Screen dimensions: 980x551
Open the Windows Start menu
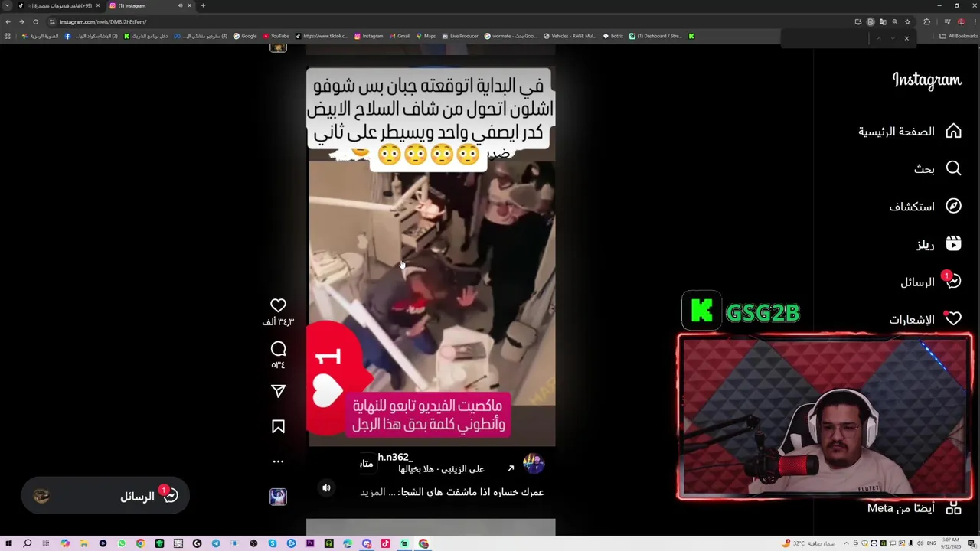pyautogui.click(x=8, y=543)
